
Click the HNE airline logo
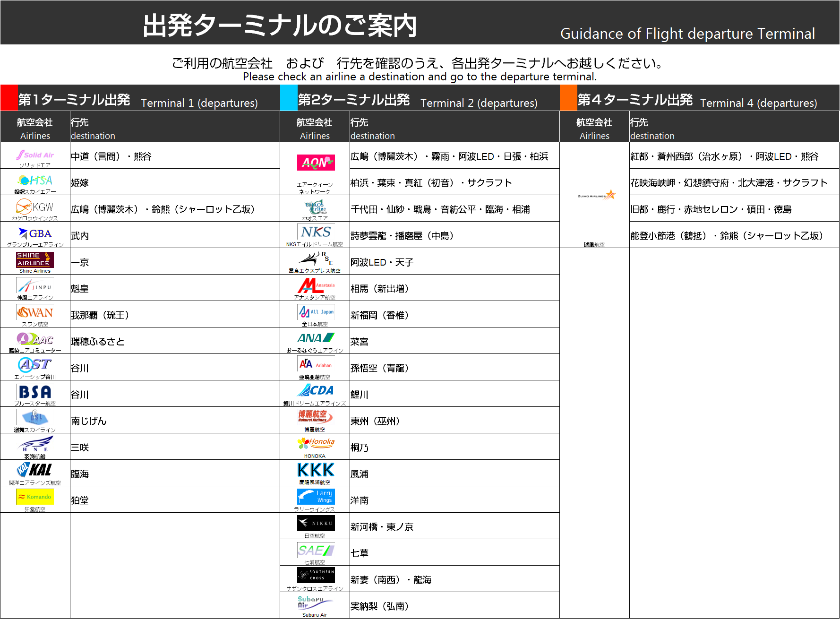[x=35, y=444]
